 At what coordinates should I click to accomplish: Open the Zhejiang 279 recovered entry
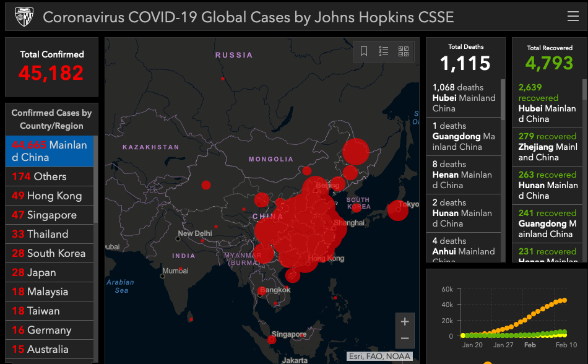point(548,147)
